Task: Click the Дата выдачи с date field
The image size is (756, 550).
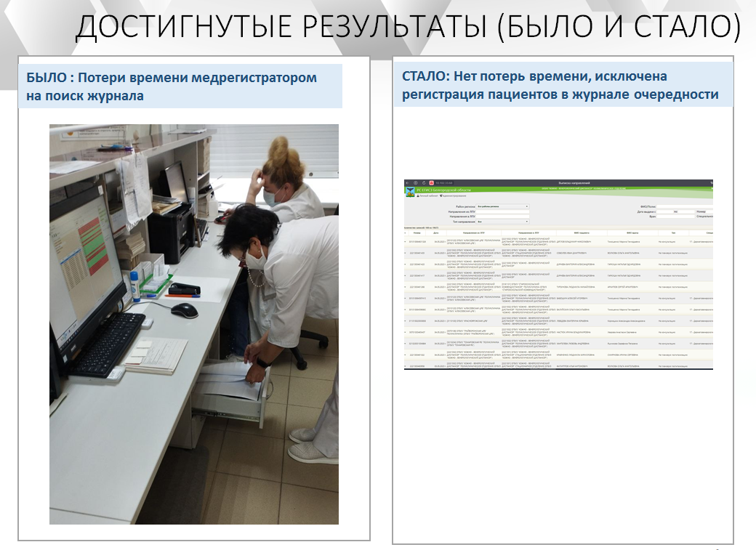Action: [x=665, y=211]
